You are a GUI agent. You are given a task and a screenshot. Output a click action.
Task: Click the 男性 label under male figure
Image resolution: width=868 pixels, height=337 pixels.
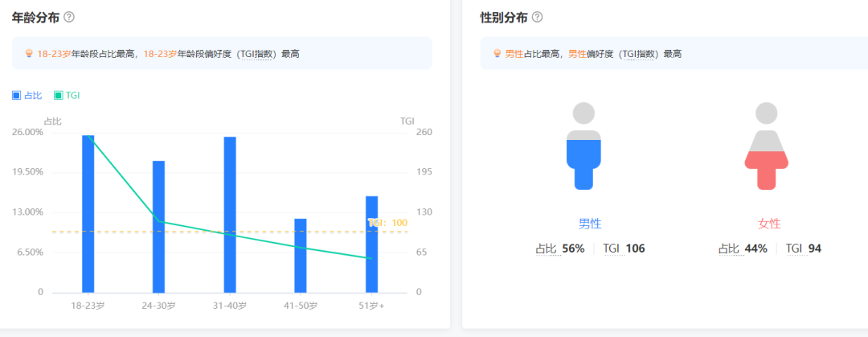coord(590,224)
